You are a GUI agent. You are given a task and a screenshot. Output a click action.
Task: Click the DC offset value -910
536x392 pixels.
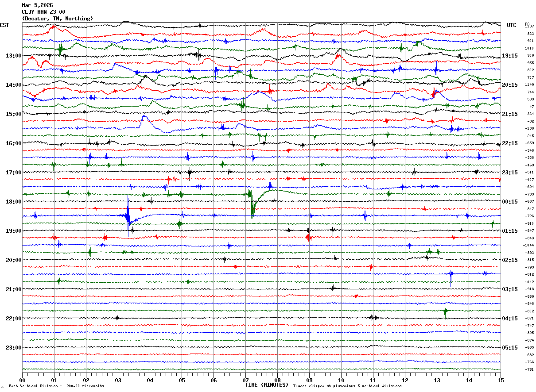(530, 223)
